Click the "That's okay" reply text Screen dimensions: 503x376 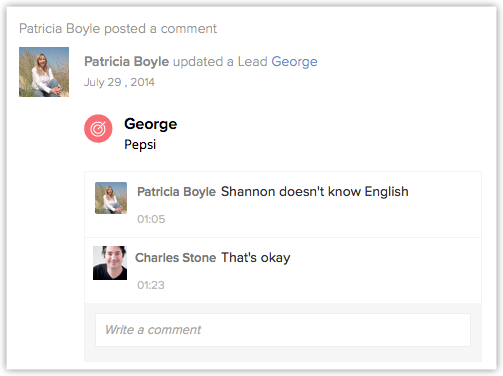256,258
